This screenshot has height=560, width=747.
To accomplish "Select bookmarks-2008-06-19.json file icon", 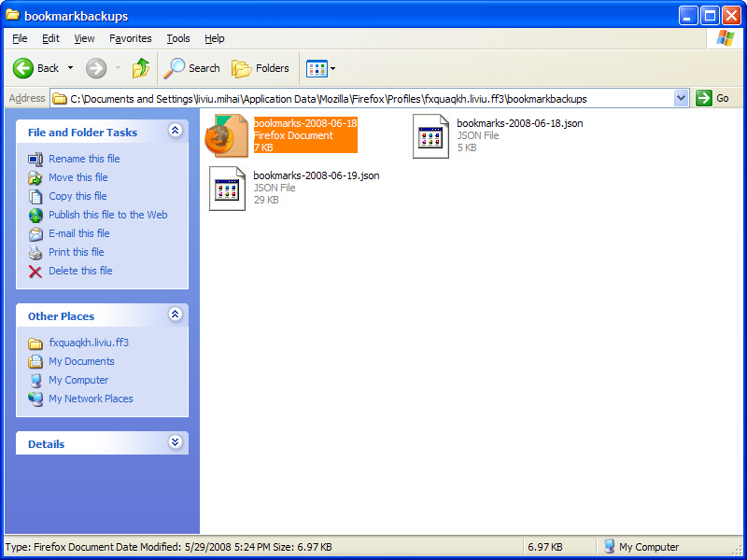I will click(x=228, y=189).
